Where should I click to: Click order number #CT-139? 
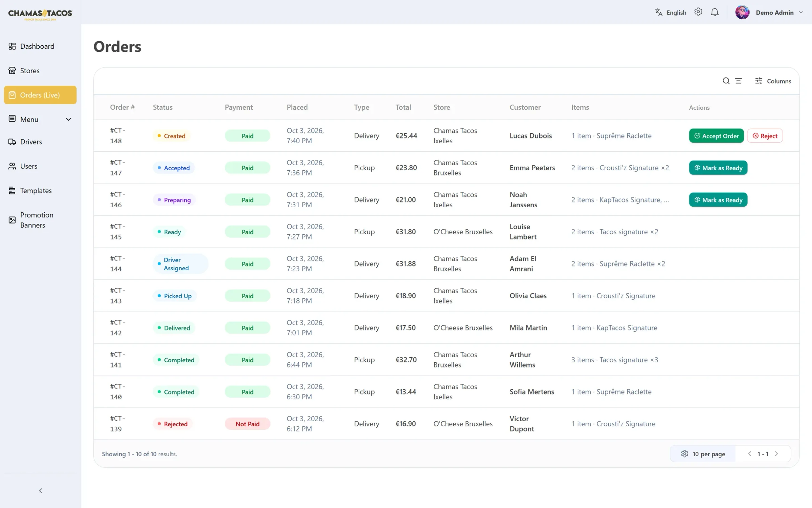118,424
